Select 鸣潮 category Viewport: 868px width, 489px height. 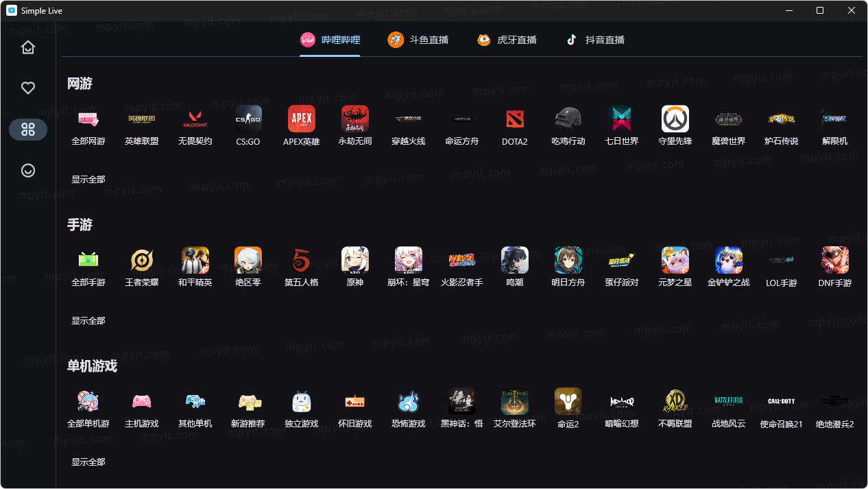[515, 267]
